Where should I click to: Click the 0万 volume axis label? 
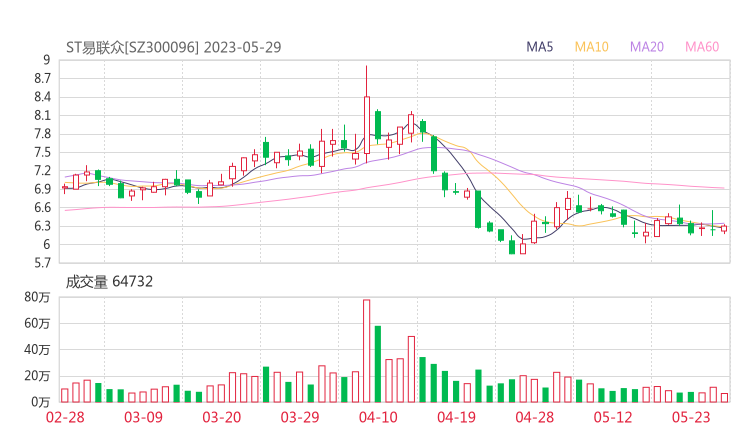(41, 402)
